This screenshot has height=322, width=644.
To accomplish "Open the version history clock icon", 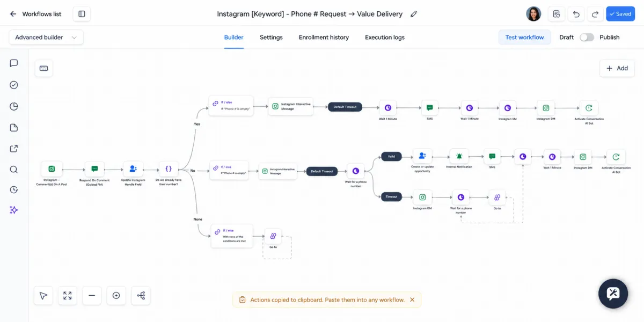I will (x=14, y=189).
